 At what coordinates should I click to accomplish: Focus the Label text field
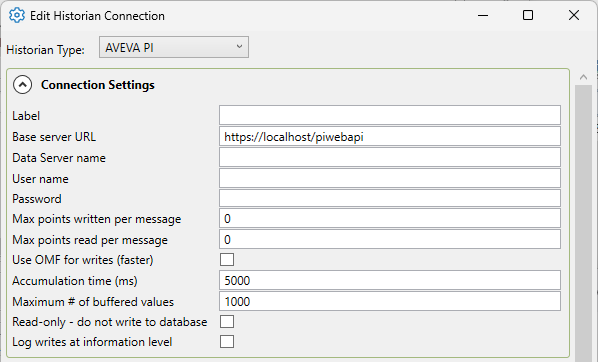click(390, 115)
